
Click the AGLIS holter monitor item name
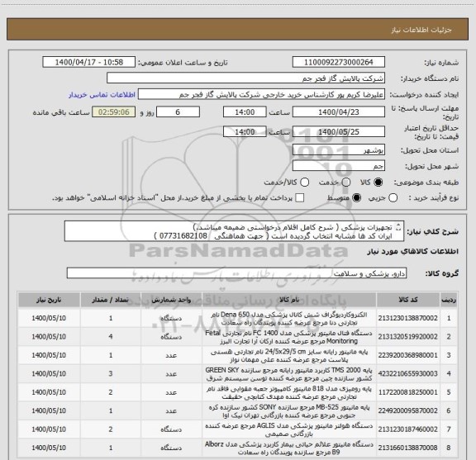click(289, 429)
